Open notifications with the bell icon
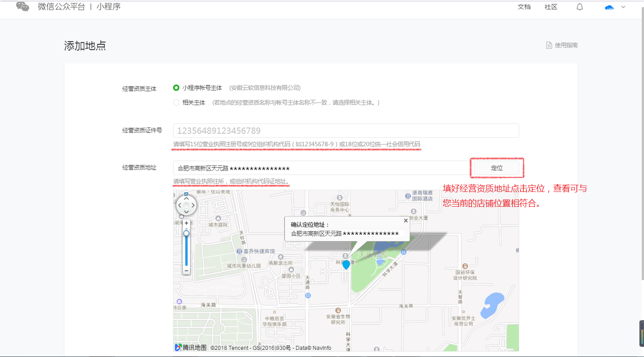The image size is (644, 357). pos(579,7)
